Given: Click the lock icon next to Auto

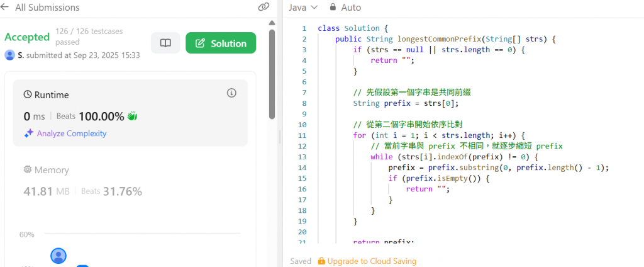Looking at the screenshot, I should click(333, 7).
